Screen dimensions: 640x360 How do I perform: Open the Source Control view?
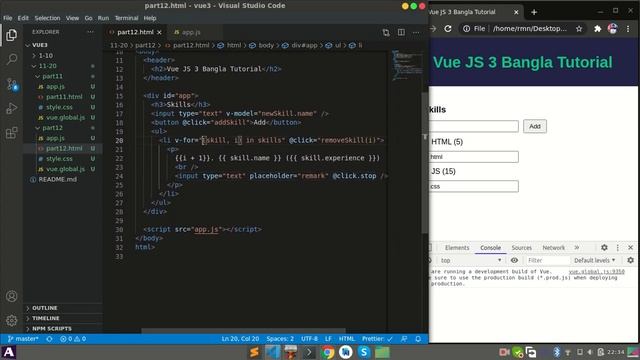click(11, 84)
